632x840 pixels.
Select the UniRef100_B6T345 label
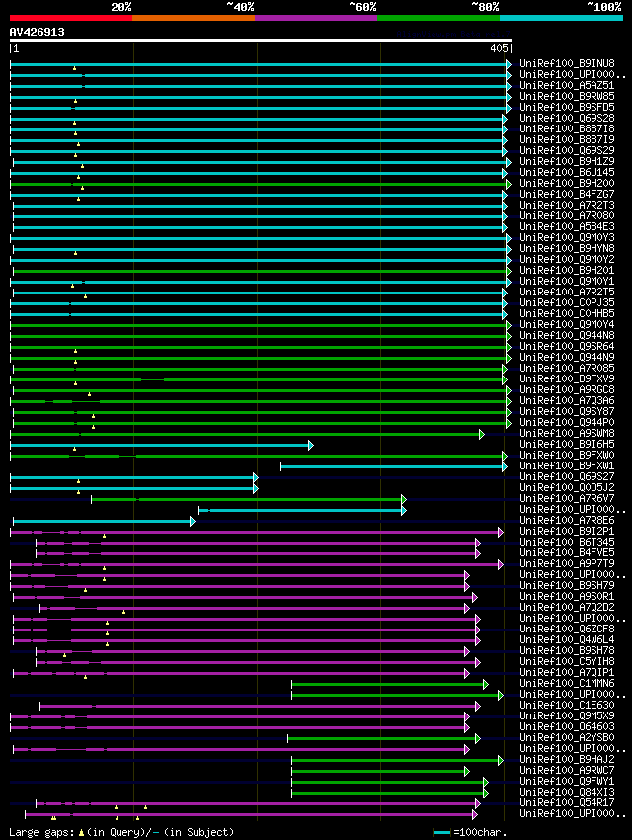coord(567,543)
